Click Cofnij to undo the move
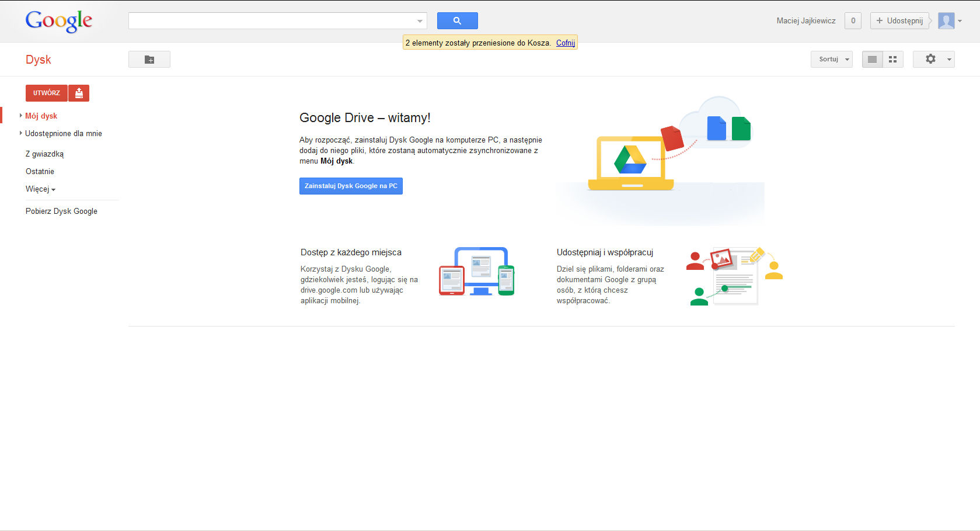Image resolution: width=980 pixels, height=531 pixels. [x=566, y=43]
